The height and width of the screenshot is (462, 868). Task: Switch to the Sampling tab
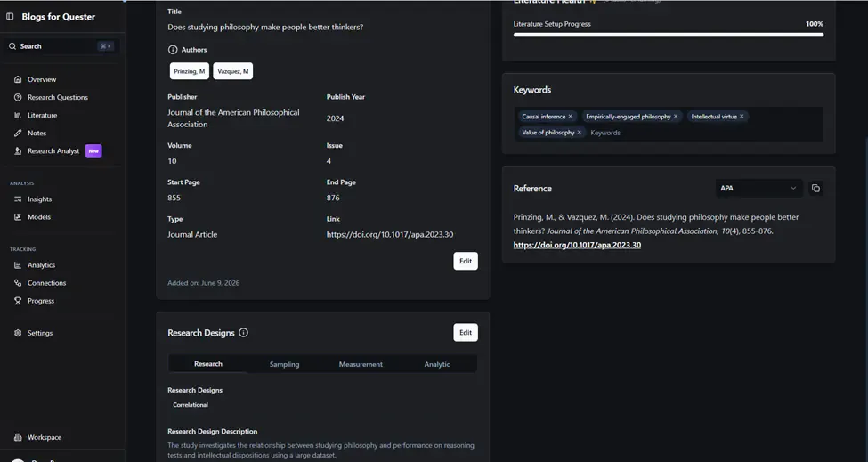point(285,364)
